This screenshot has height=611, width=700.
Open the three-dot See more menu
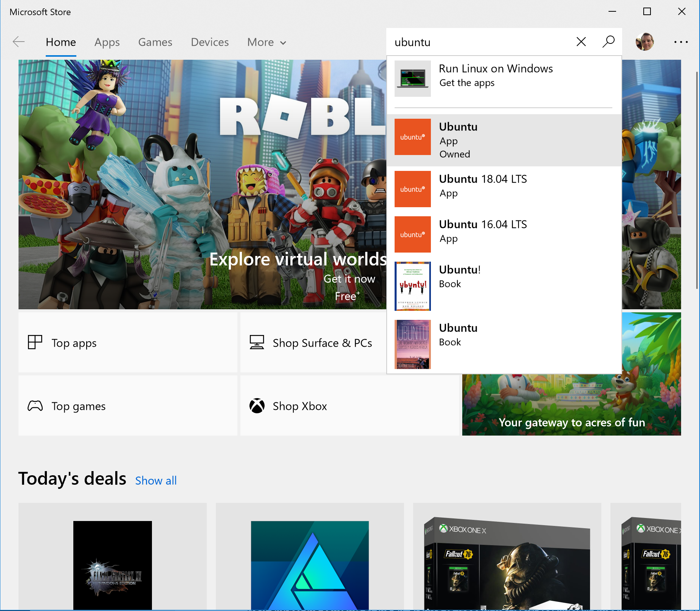(681, 42)
